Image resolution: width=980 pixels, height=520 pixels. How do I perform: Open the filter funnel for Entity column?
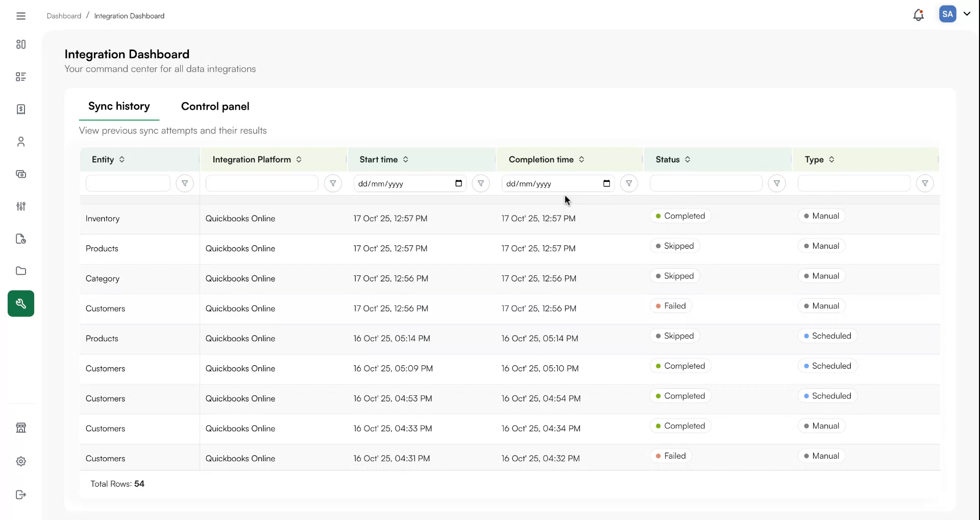point(185,183)
